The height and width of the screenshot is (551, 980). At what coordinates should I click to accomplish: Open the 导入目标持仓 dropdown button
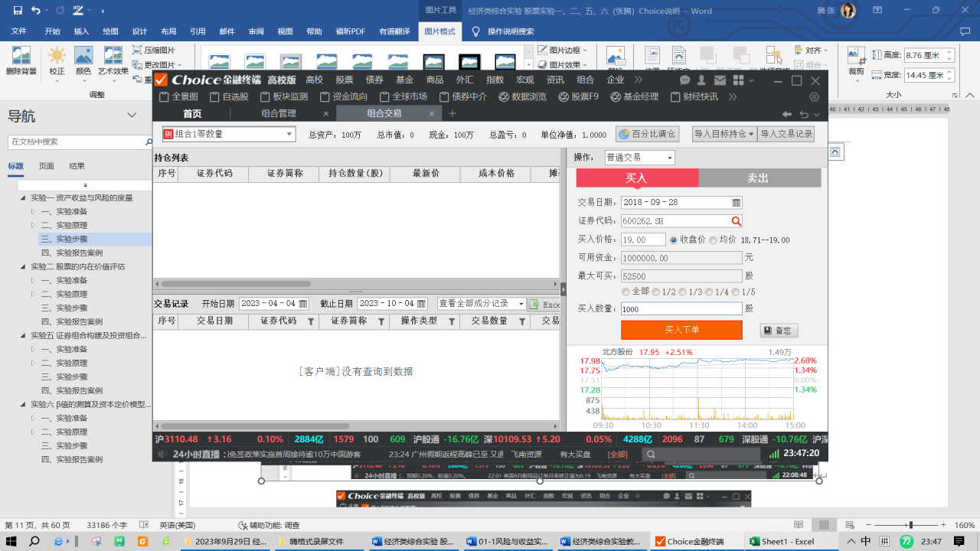coord(724,134)
